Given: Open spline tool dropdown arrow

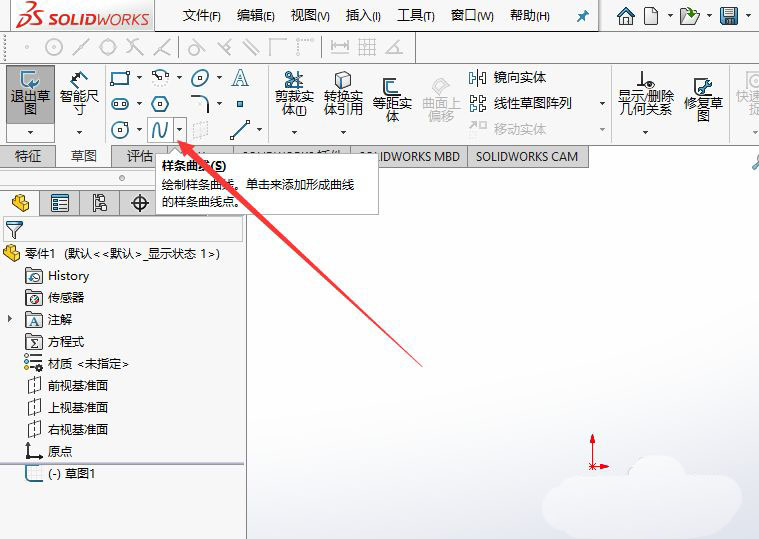Looking at the screenshot, I should (180, 130).
